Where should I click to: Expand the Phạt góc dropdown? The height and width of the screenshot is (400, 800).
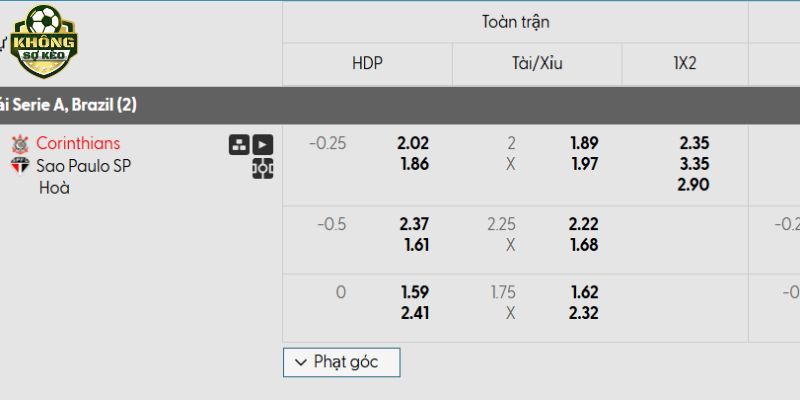tap(341, 362)
